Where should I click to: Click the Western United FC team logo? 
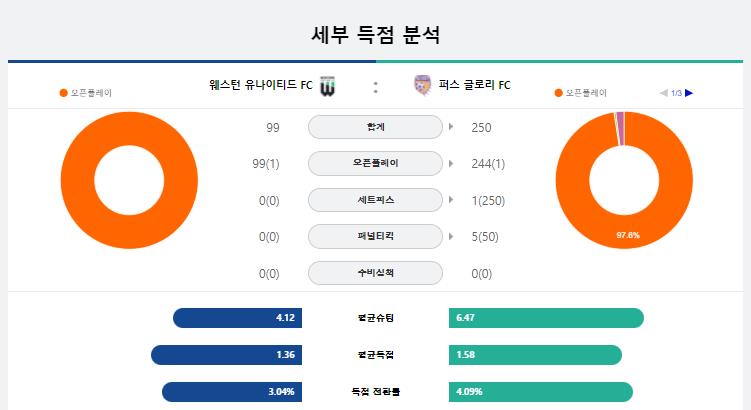[x=328, y=86]
